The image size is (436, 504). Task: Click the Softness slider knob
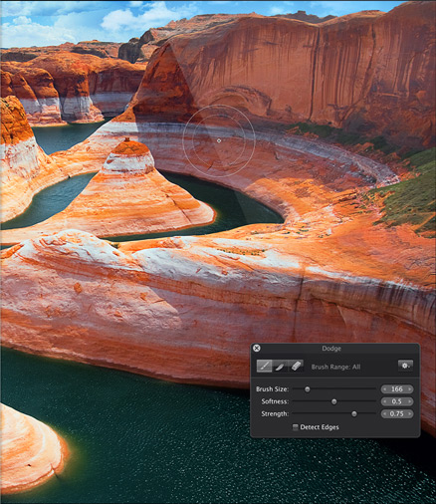334,401
